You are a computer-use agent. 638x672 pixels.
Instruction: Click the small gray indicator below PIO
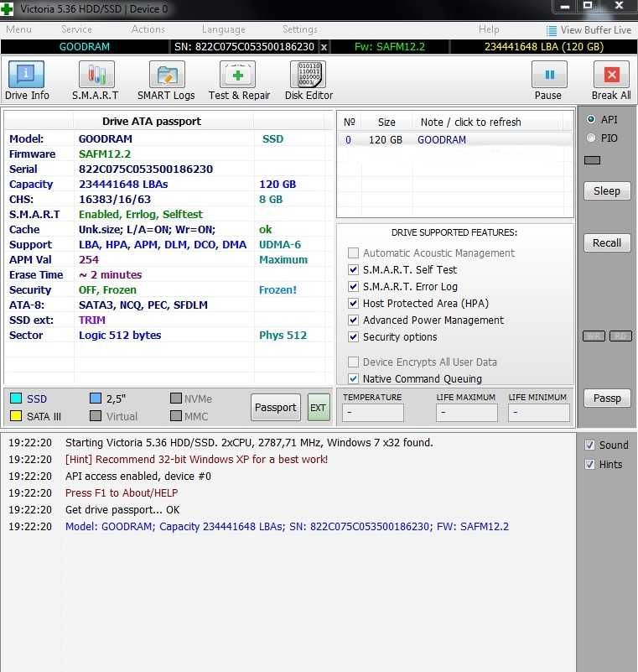[592, 160]
